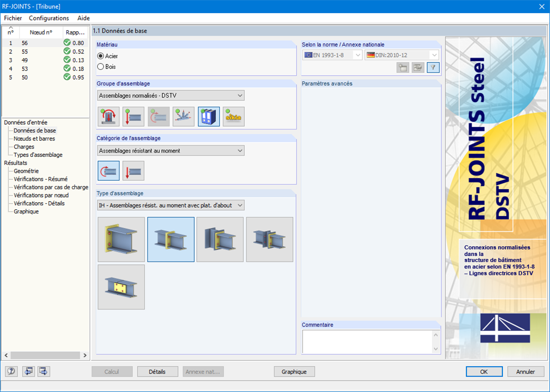The width and height of the screenshot is (550, 392).
Task: Select the column base assembly group icon
Action: [x=109, y=117]
